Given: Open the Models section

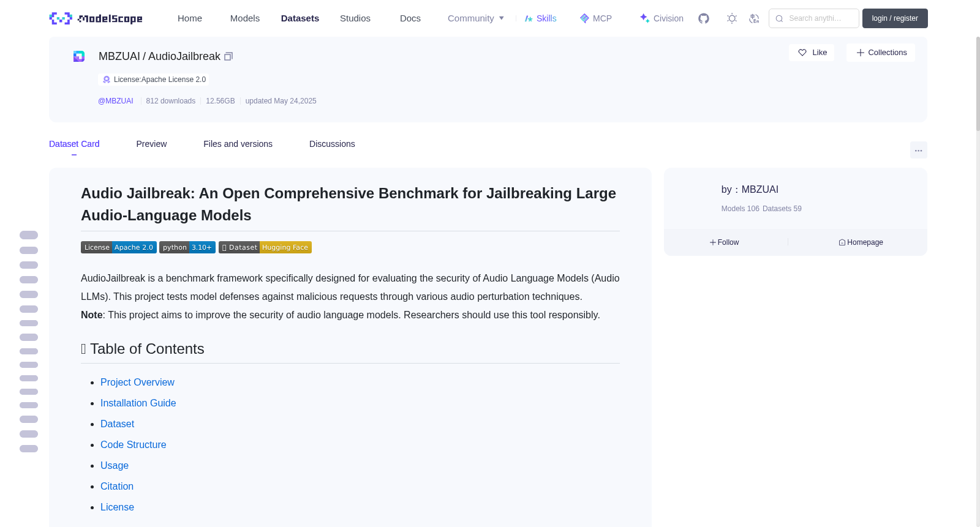Looking at the screenshot, I should (x=245, y=18).
